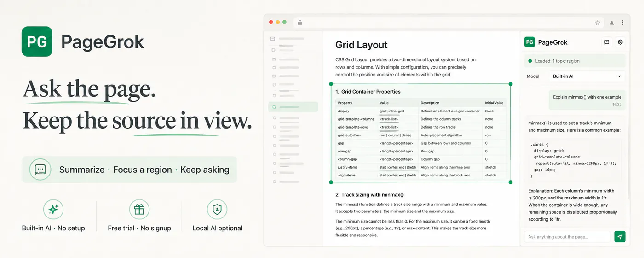
Task: Click the green status dot beside Loaded
Action: (x=530, y=61)
